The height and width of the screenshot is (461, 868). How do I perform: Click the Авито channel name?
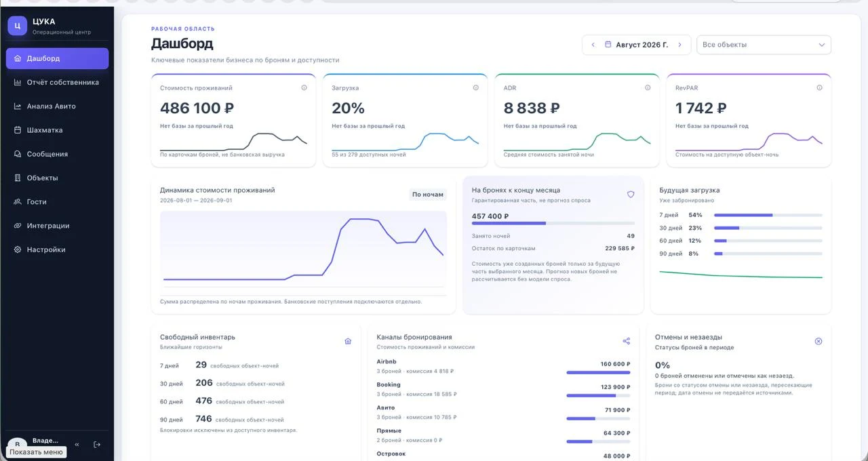385,407
